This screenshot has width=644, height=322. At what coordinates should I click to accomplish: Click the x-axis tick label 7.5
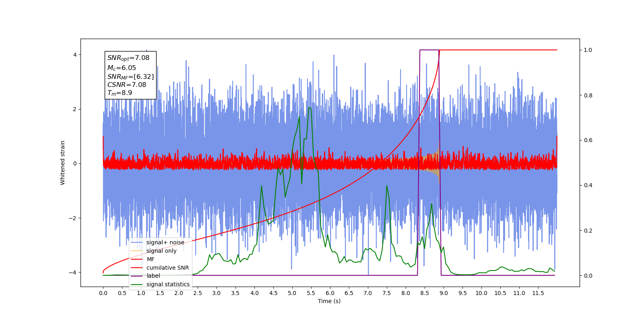pyautogui.click(x=387, y=293)
